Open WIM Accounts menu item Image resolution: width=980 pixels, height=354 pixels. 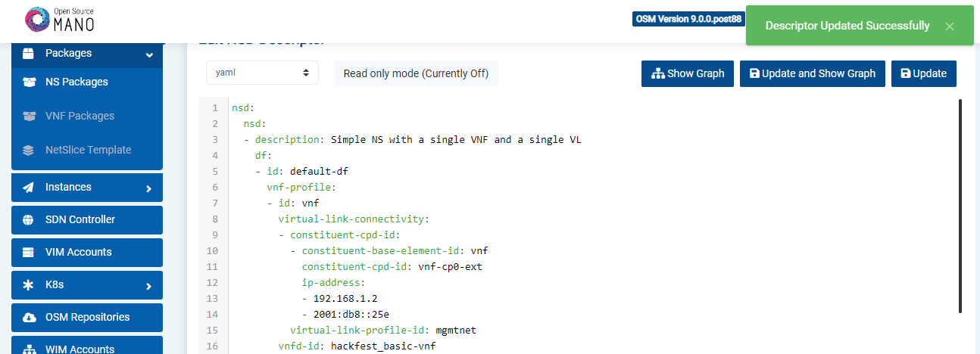click(x=80, y=349)
